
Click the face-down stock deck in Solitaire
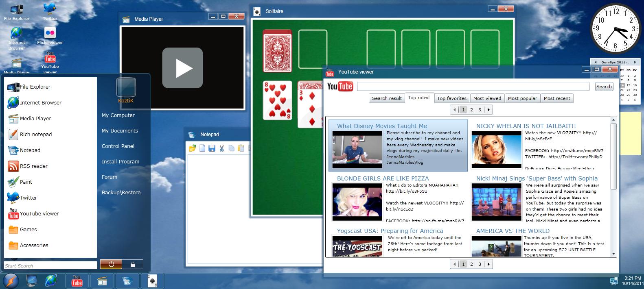point(277,50)
